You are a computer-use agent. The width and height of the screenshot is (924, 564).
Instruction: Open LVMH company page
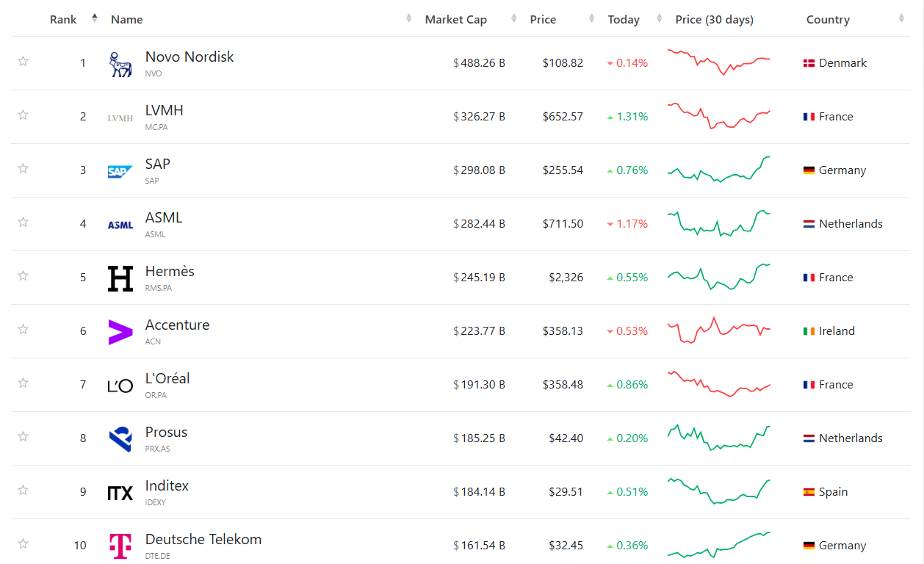click(165, 110)
